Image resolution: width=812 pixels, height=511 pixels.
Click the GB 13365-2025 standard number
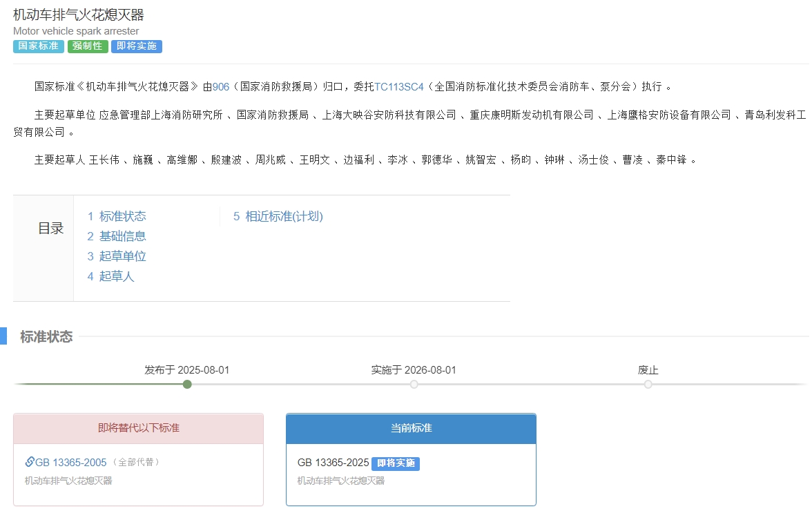point(333,463)
